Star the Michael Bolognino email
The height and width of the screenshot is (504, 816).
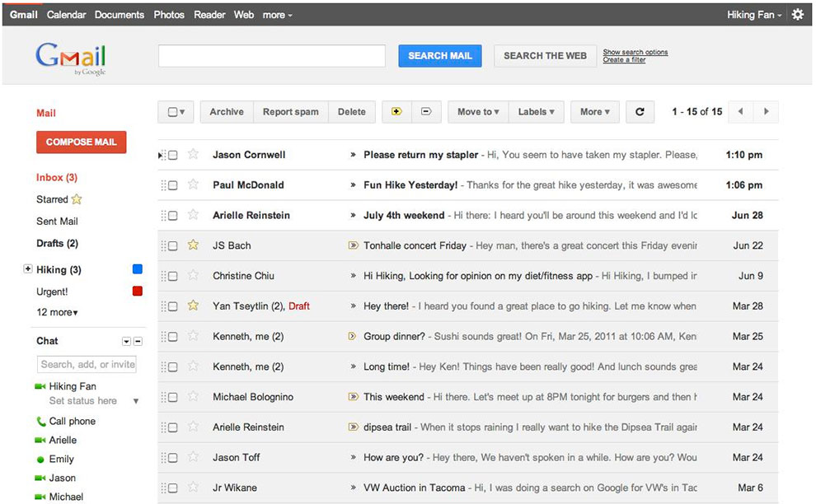pyautogui.click(x=193, y=396)
